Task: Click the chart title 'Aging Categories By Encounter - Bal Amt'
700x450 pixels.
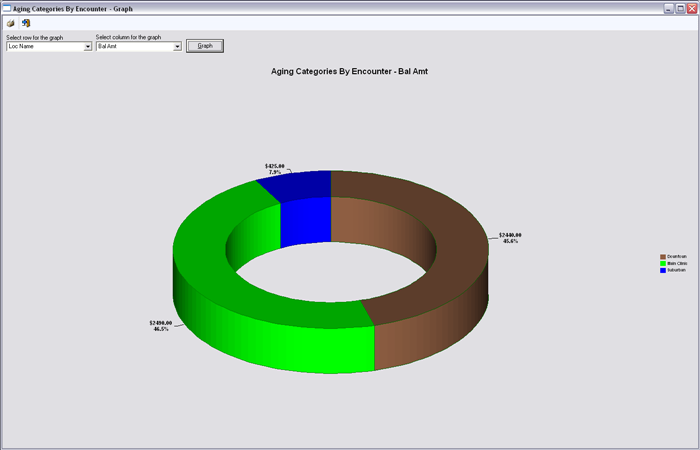Action: (349, 71)
